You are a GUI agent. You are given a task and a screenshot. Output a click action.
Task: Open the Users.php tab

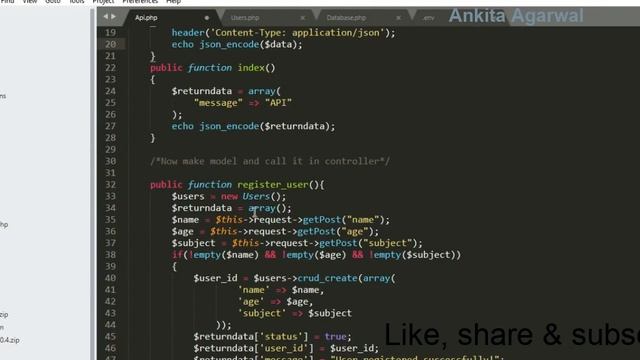244,18
